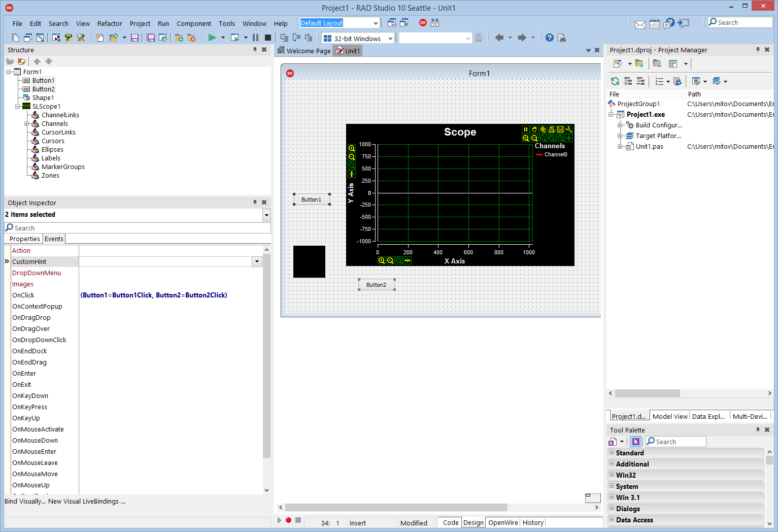778x532 pixels.
Task: Pin the Object Inspector panel
Action: [x=254, y=202]
